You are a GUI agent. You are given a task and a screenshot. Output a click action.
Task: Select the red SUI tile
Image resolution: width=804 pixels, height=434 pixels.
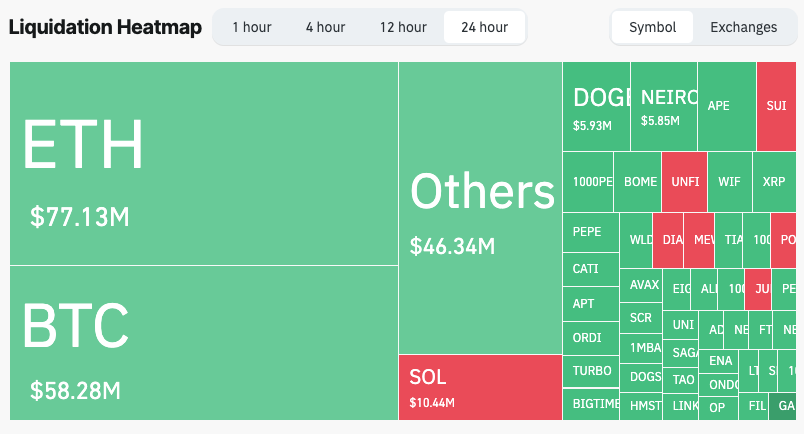[776, 106]
